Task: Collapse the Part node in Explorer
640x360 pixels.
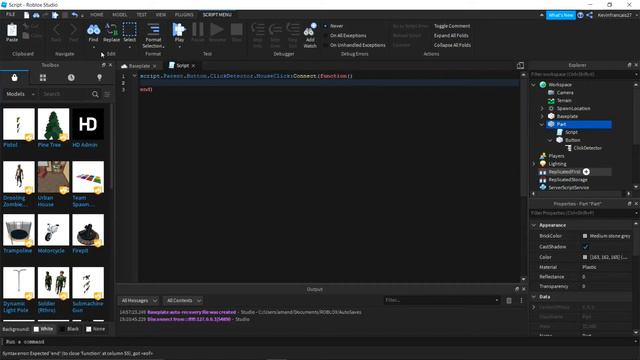Action: coord(542,124)
